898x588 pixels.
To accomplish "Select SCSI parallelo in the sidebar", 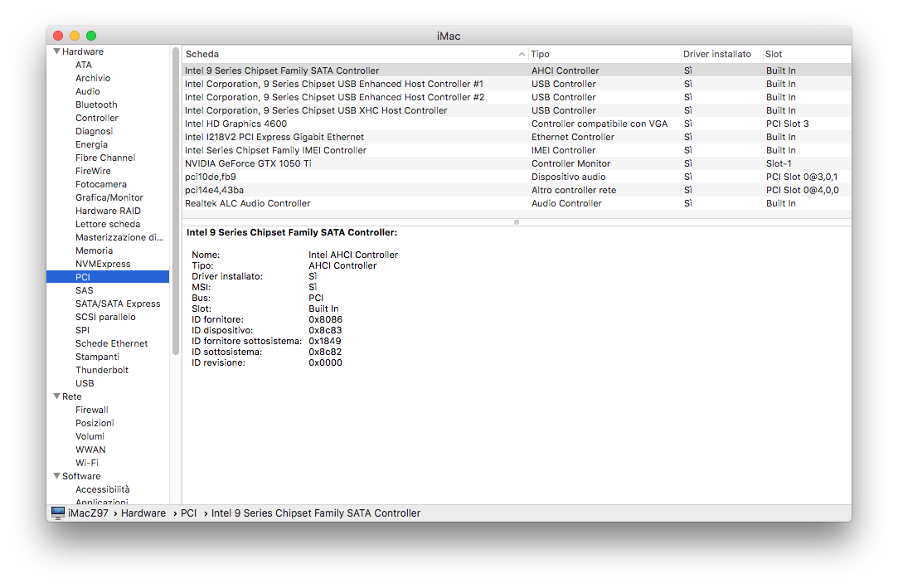I will [x=105, y=317].
